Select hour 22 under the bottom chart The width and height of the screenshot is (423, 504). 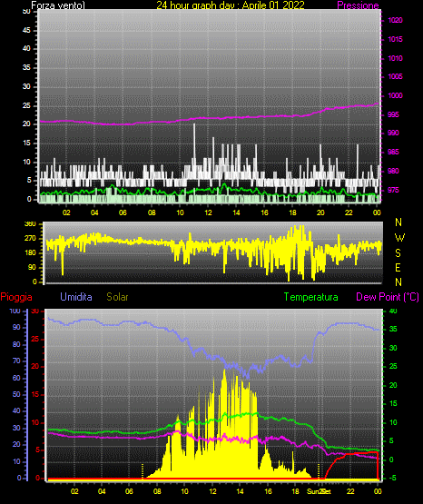click(350, 491)
